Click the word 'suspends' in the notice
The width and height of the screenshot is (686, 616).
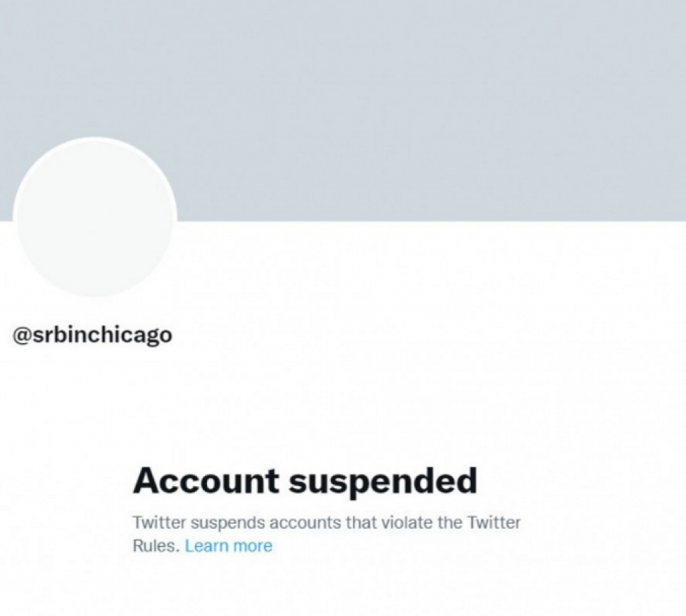(228, 524)
